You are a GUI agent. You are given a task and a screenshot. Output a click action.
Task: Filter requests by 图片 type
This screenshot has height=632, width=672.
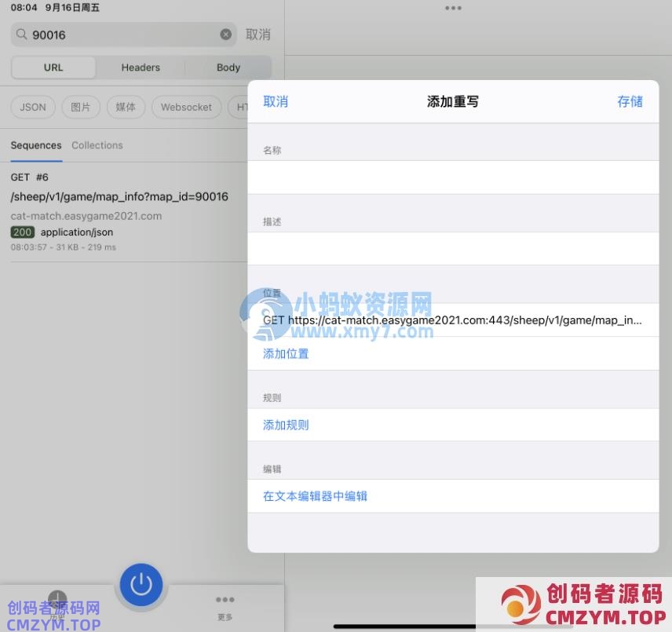(81, 108)
